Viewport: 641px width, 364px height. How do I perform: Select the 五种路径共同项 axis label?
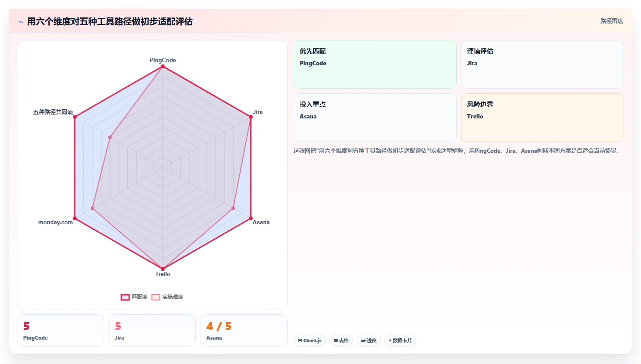(x=53, y=112)
